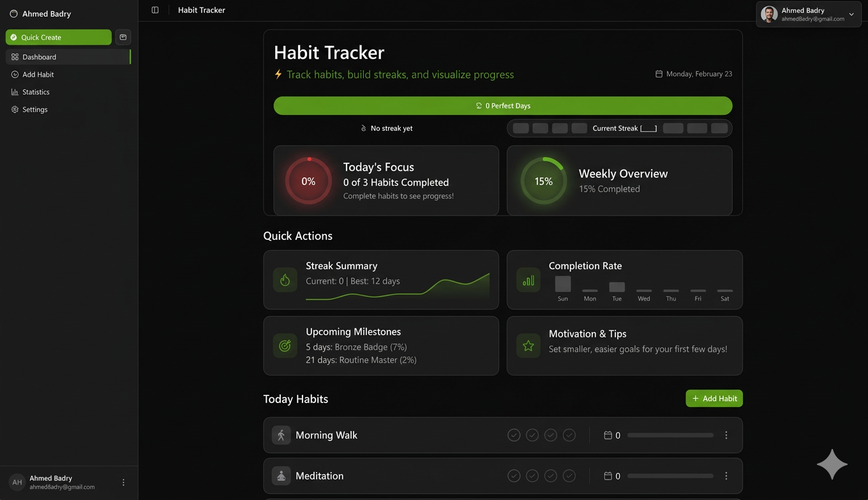Check the third completion circle for Morning Walk

tap(551, 435)
